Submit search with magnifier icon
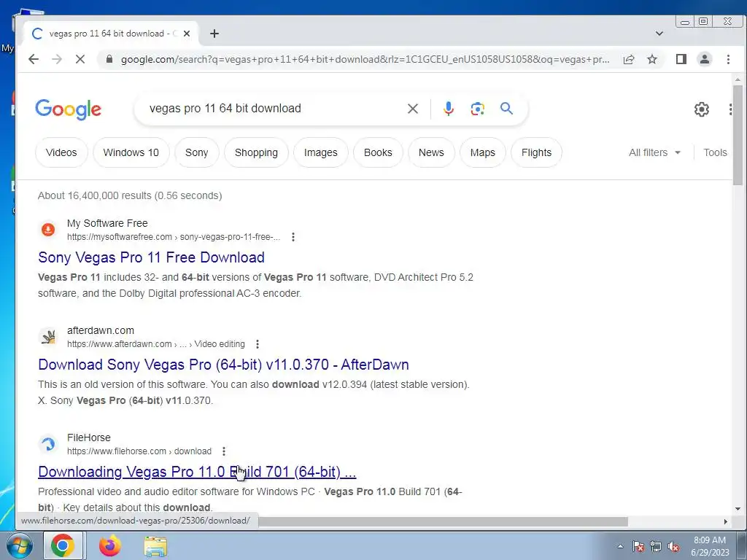 506,109
